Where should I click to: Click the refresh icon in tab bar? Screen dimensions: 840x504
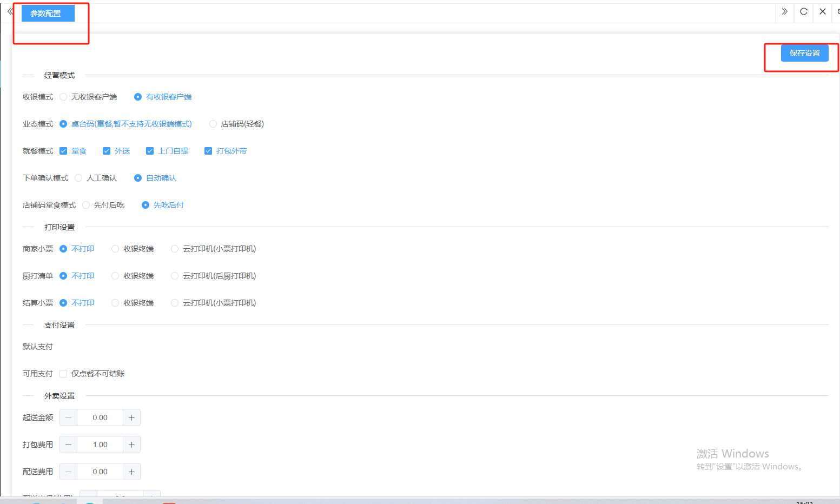[x=803, y=11]
